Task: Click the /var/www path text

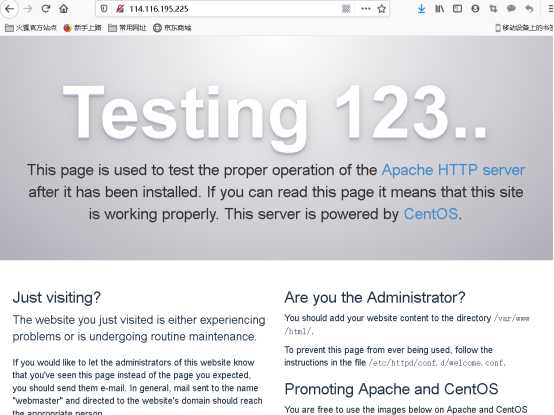Action: (511, 318)
